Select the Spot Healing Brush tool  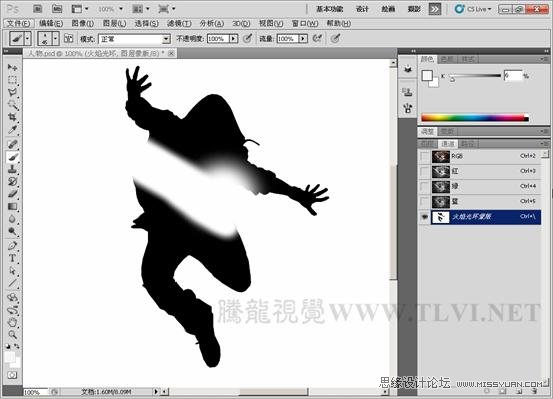tap(12, 144)
